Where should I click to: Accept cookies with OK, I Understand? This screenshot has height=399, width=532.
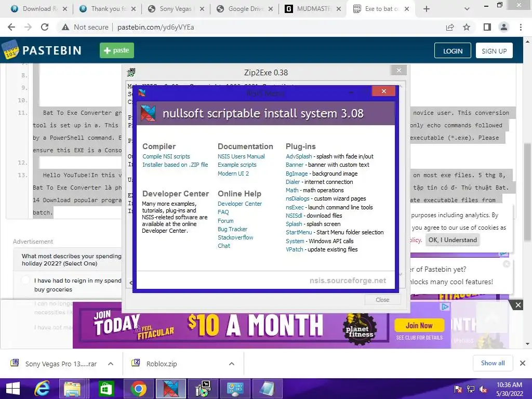453,240
